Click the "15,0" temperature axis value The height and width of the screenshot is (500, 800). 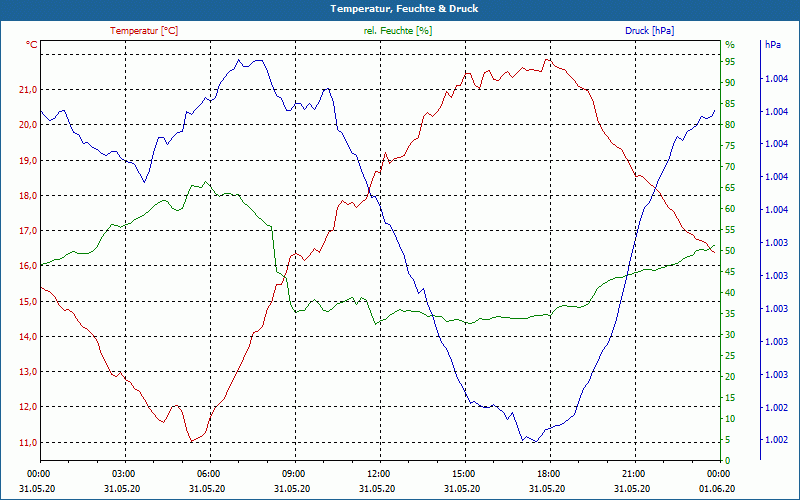pos(29,302)
